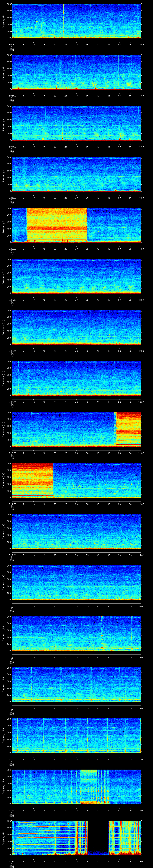Select the "5:00" end-time label
The image size is (153, 868).
click(141, 146)
